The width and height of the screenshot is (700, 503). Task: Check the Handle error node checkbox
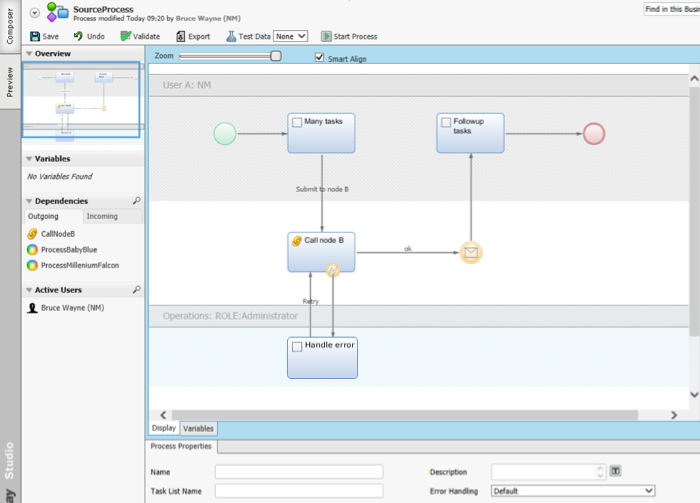pyautogui.click(x=297, y=346)
